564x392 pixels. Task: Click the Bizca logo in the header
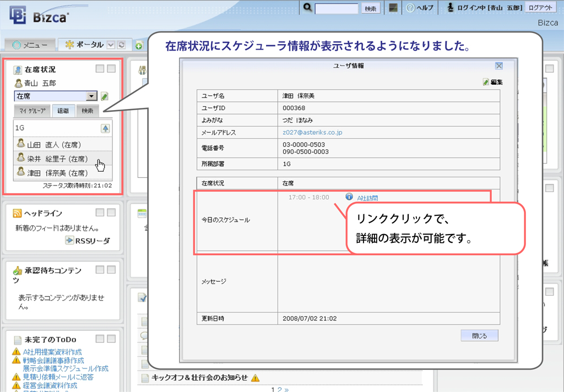pos(39,16)
